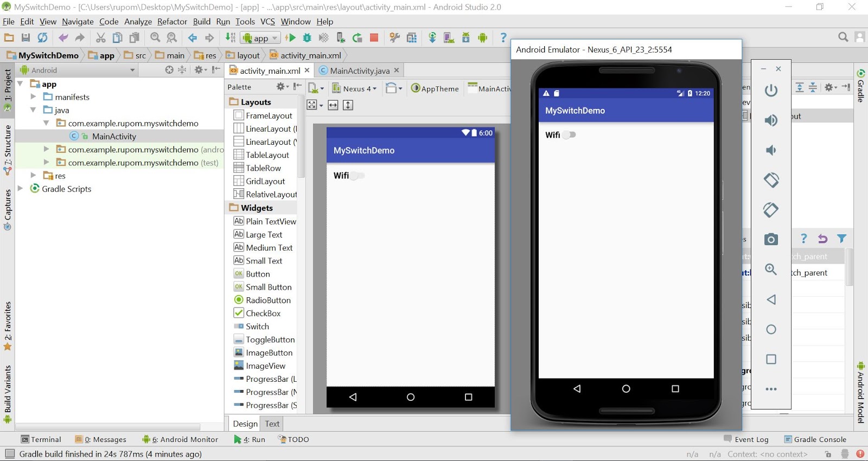Open the Android project view dropdown

coord(78,70)
